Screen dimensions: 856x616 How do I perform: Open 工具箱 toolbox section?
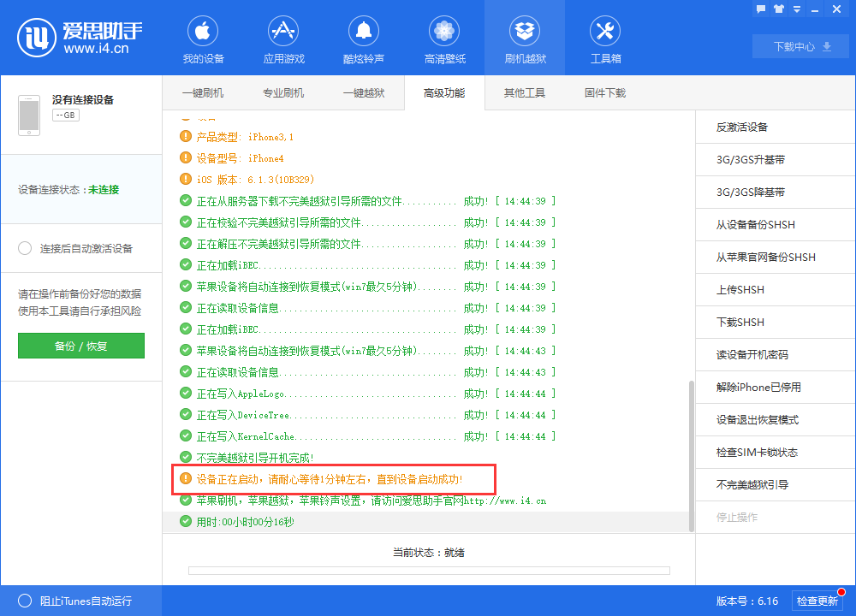[605, 40]
